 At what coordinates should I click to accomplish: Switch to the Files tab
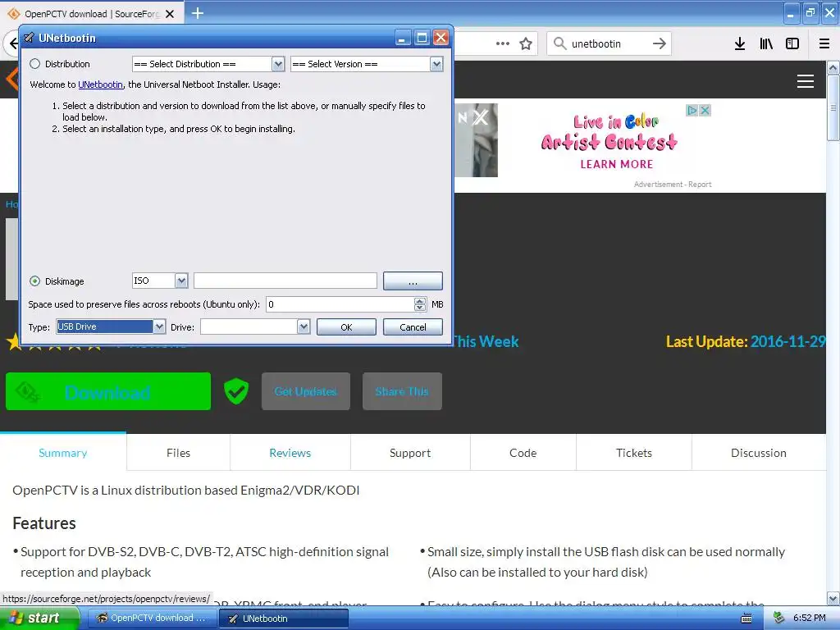[178, 453]
